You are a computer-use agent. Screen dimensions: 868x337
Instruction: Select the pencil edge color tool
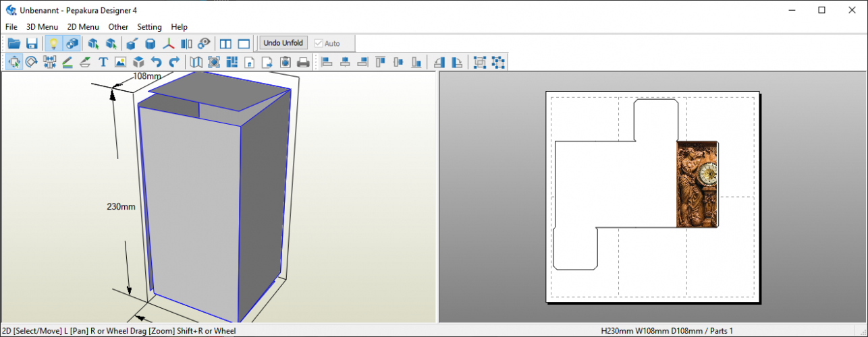(x=67, y=62)
